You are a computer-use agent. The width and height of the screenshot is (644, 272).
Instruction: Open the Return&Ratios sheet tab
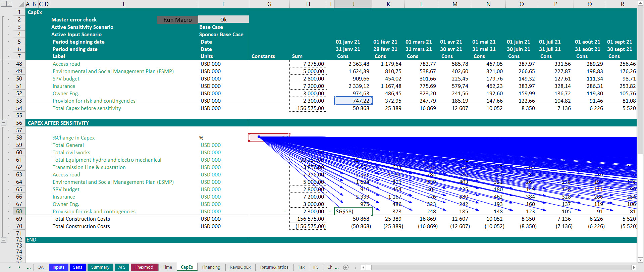(x=274, y=267)
